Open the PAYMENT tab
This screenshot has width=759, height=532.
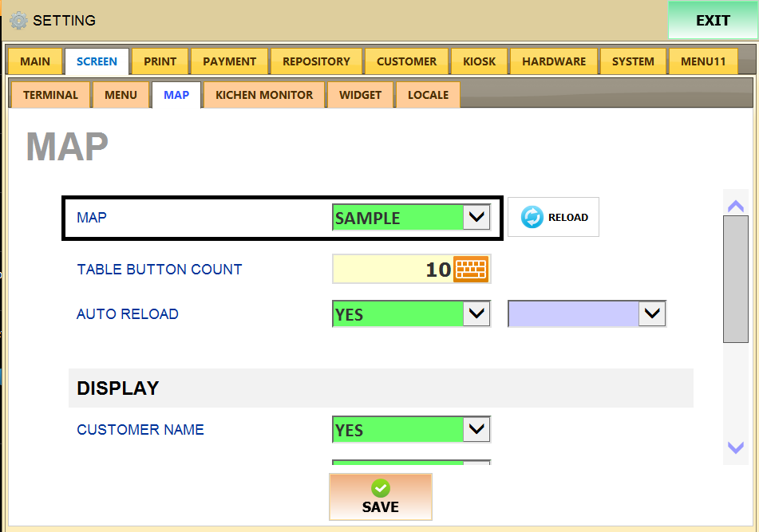pyautogui.click(x=229, y=61)
